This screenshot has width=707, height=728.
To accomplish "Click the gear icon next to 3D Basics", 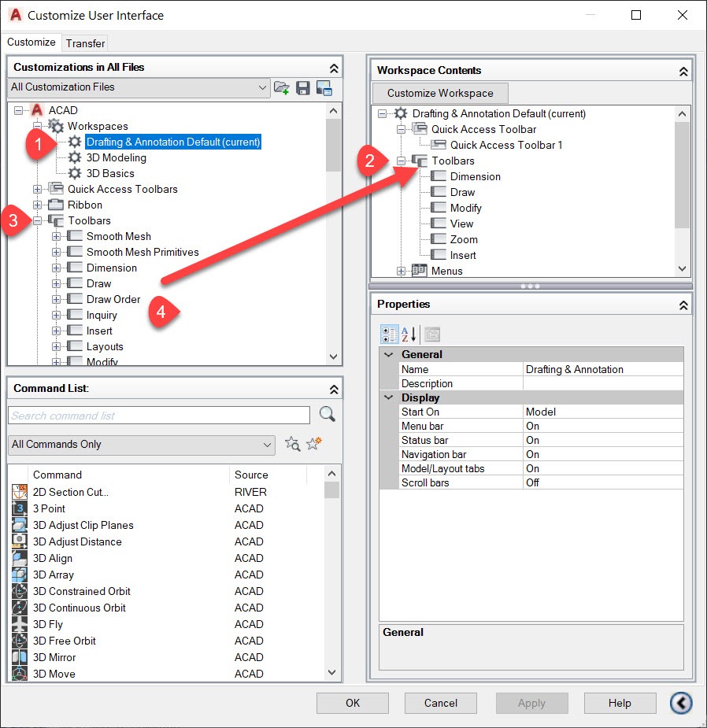I will click(x=75, y=173).
